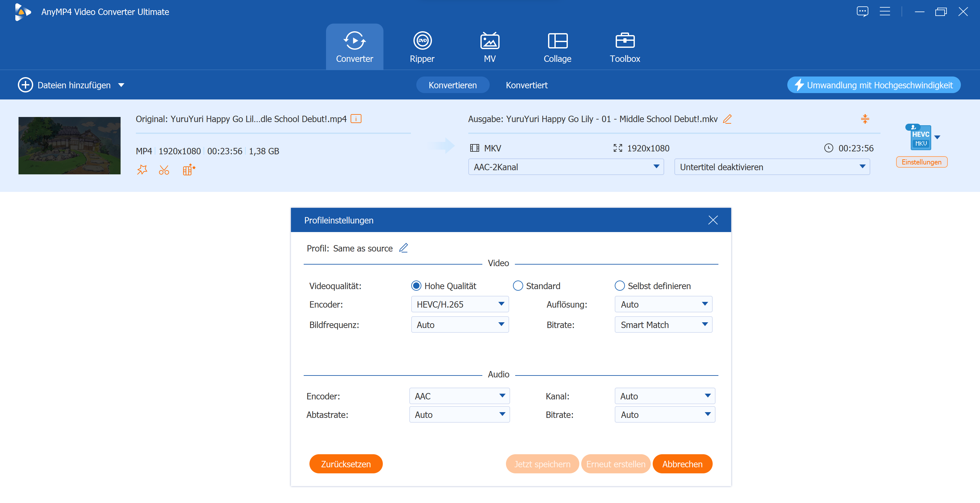Viewport: 980px width, 503px height.
Task: Click the feedback chat icon in title bar
Action: 862,12
